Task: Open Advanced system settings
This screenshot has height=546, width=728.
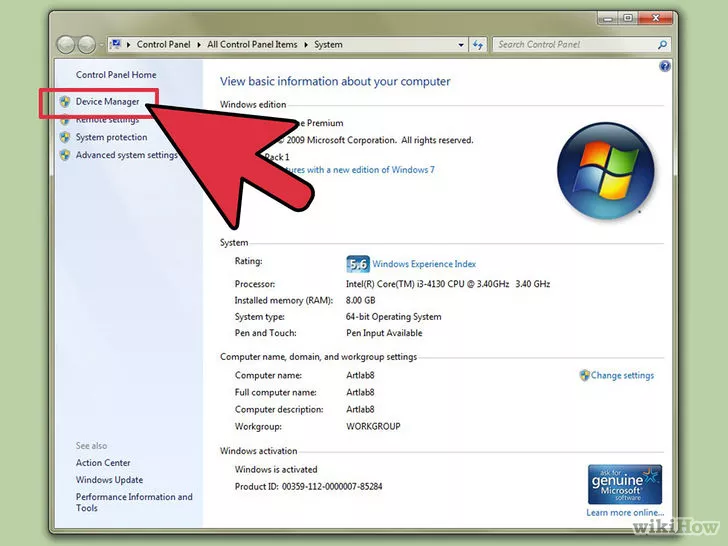Action: (126, 155)
